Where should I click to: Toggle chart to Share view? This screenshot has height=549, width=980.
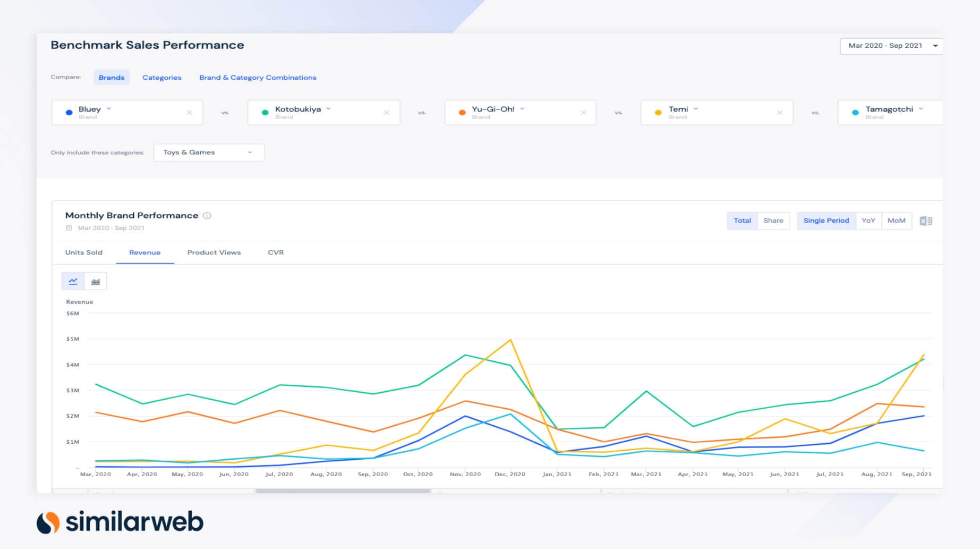(x=773, y=221)
